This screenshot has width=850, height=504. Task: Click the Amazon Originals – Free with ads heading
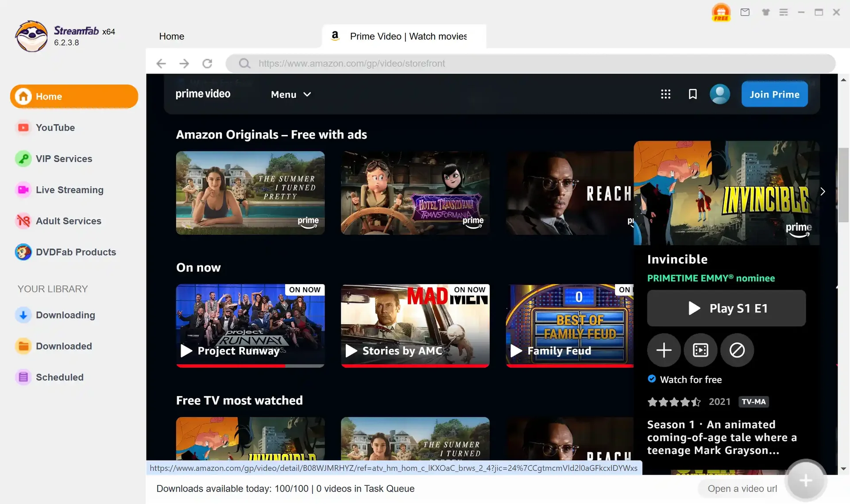[x=271, y=135]
